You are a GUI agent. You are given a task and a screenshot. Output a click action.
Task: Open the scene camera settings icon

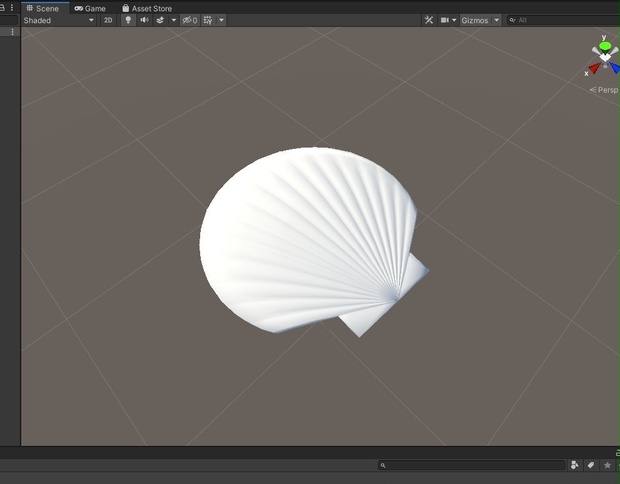pyautogui.click(x=448, y=20)
